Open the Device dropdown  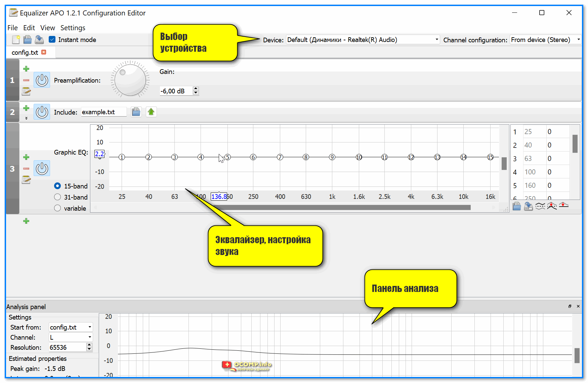coord(363,40)
